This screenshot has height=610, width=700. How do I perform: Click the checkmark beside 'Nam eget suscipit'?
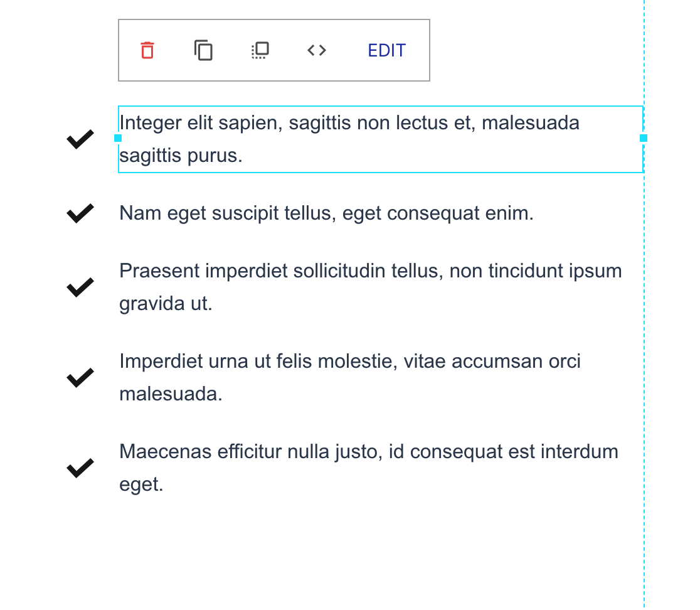80,213
